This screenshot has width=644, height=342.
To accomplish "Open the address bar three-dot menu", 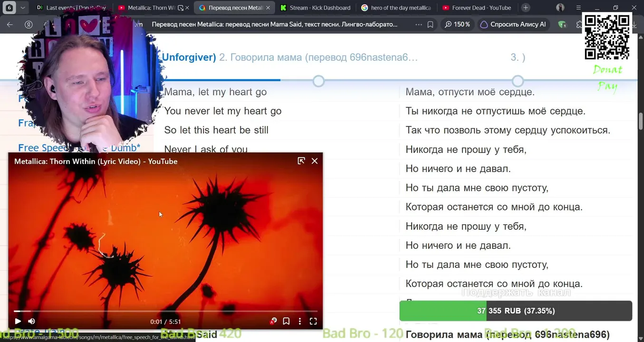I will 418,24.
